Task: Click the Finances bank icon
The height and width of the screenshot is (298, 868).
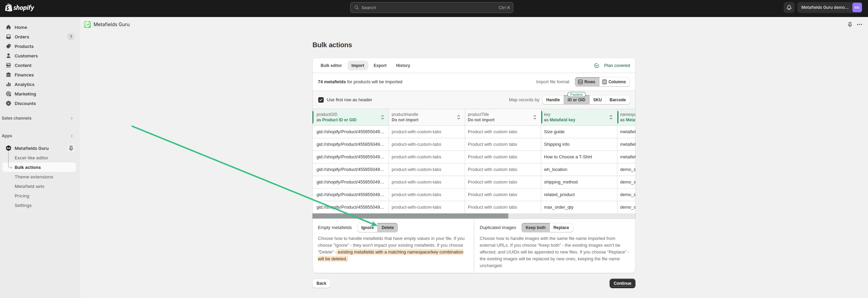Action: coord(8,75)
